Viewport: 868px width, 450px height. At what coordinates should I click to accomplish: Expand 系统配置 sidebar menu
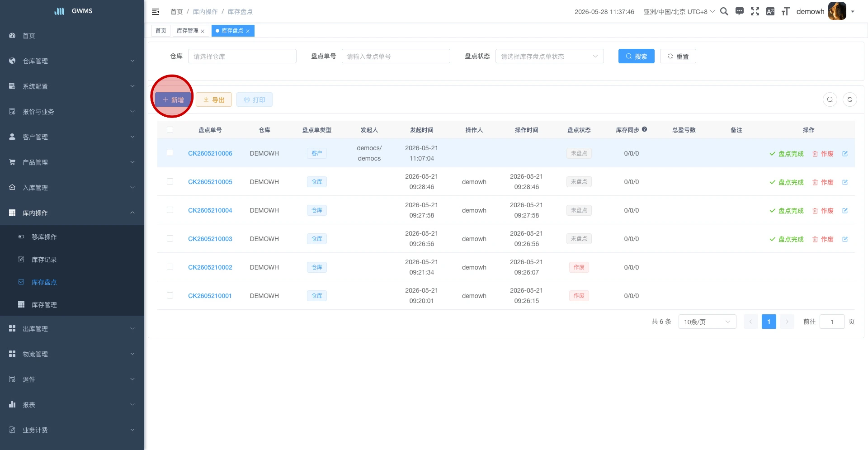click(x=72, y=86)
